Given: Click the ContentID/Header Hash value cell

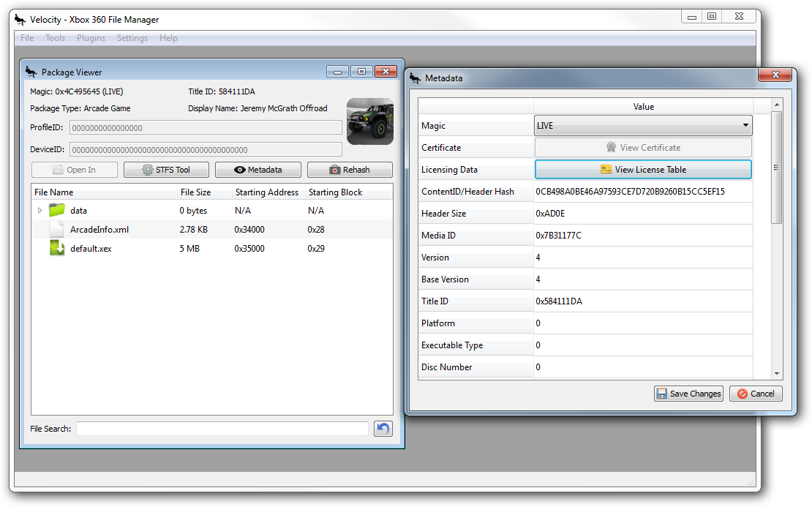Looking at the screenshot, I should (x=643, y=192).
